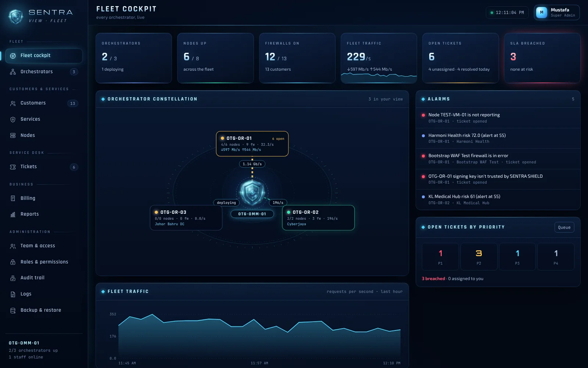Select the OTG-OR-01 orchestrator node card
Image resolution: width=588 pixels, height=368 pixels.
coord(252,144)
